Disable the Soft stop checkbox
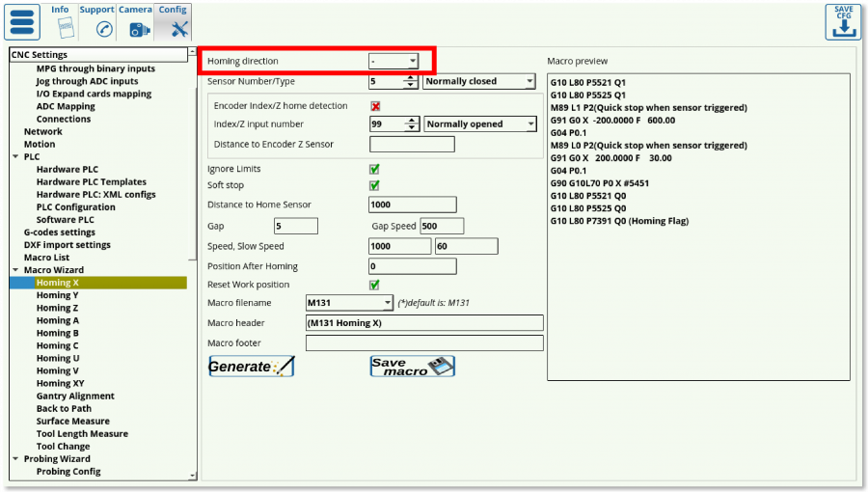This screenshot has width=868, height=492. click(375, 185)
